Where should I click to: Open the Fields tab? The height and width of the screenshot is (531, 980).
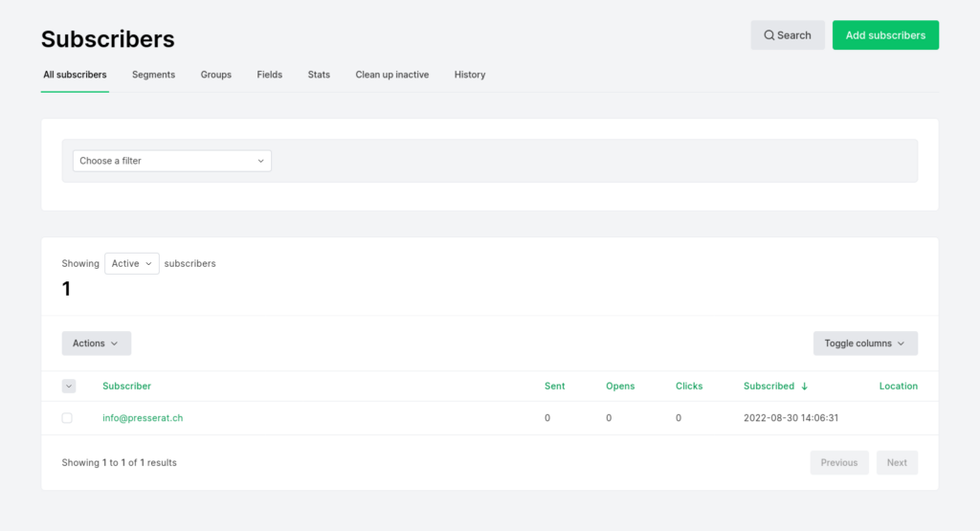[269, 75]
